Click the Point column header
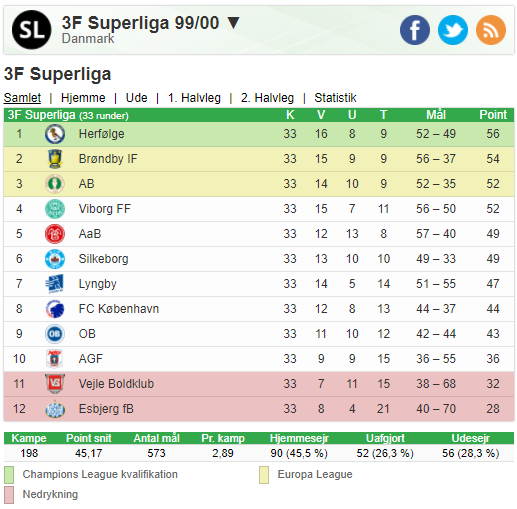Viewport: 517px width, 509px height. [493, 115]
